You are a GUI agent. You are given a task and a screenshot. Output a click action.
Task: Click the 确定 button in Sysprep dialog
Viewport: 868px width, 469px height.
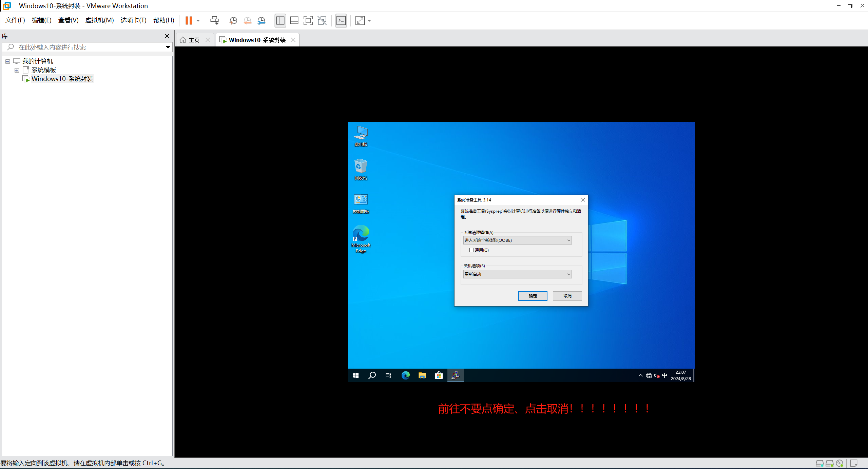[533, 296]
